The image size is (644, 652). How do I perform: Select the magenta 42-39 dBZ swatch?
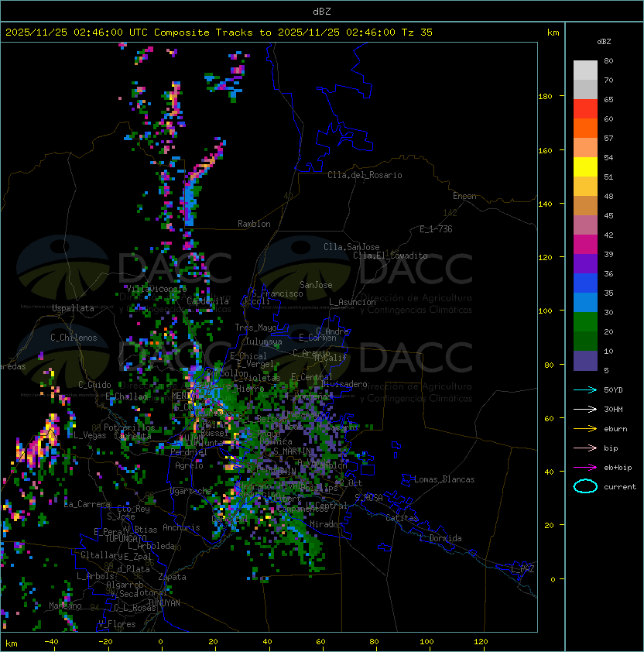pos(585,245)
